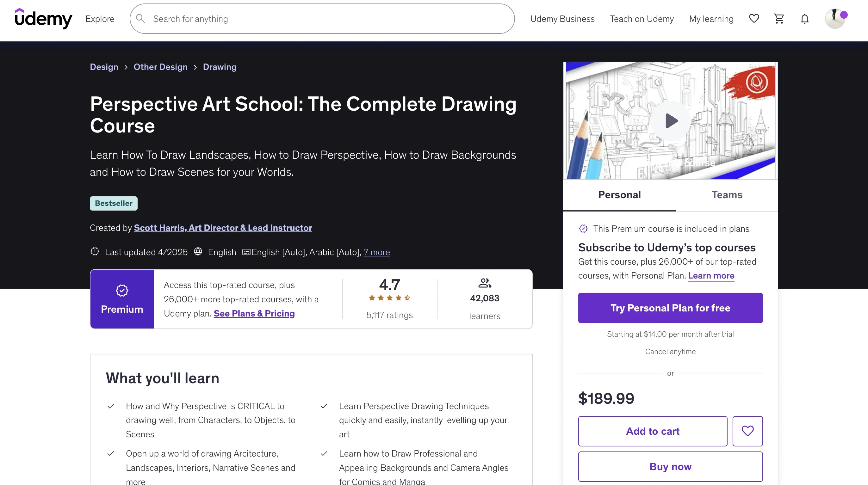Screen dimensions: 868x485
Task: Open the wishlist heart in header
Action: point(754,19)
